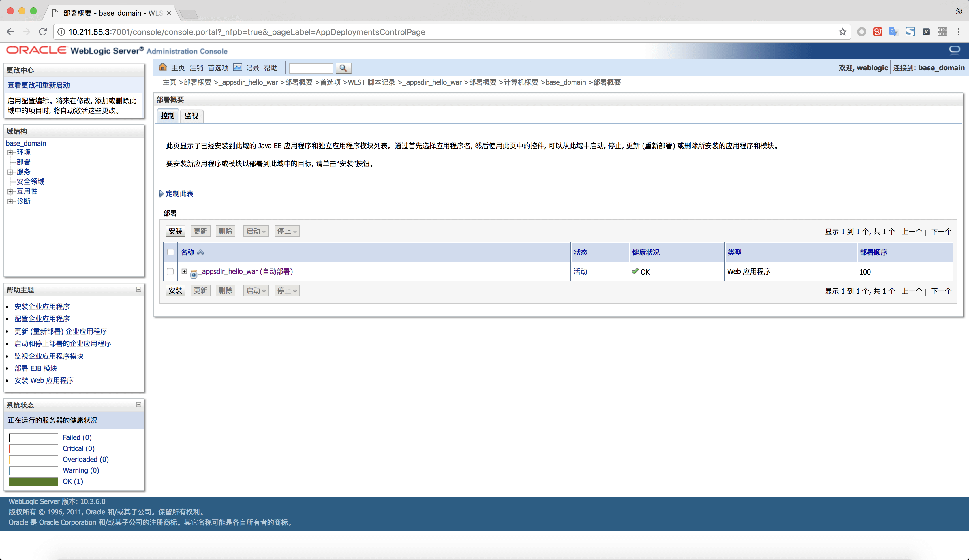Viewport: 969px width, 560px height.
Task: Expand the 定制此表 disclosure triangle
Action: click(x=161, y=193)
